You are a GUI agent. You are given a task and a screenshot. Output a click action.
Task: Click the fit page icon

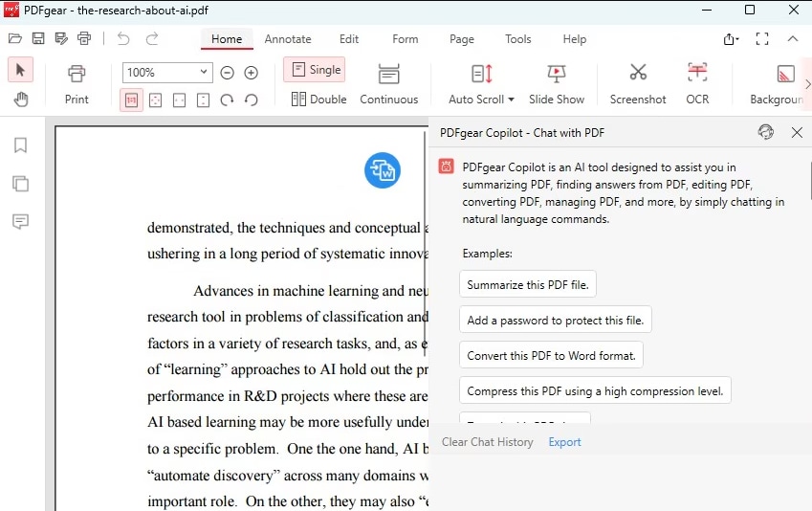tap(155, 100)
